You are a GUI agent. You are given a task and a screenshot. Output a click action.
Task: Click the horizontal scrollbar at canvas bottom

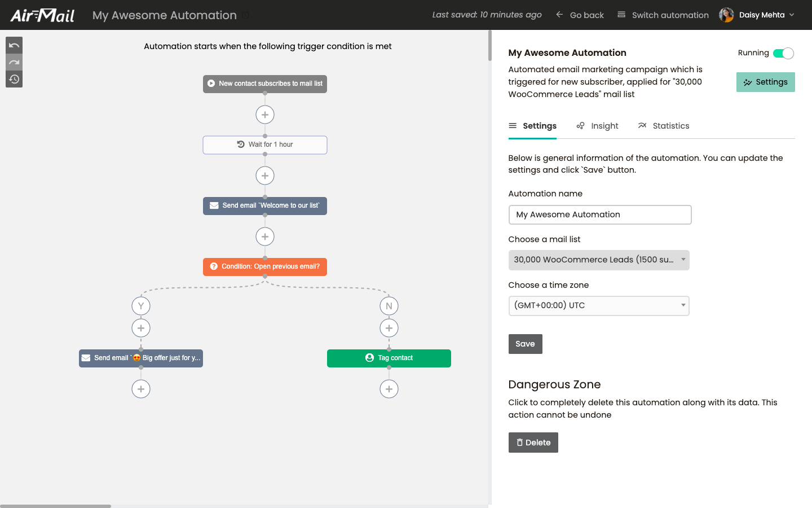coord(55,506)
